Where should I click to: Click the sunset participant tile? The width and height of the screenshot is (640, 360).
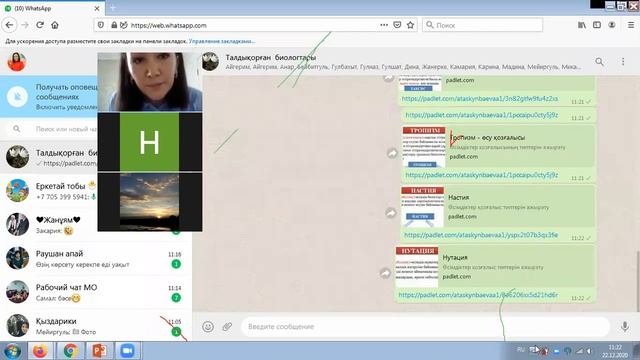tap(149, 202)
